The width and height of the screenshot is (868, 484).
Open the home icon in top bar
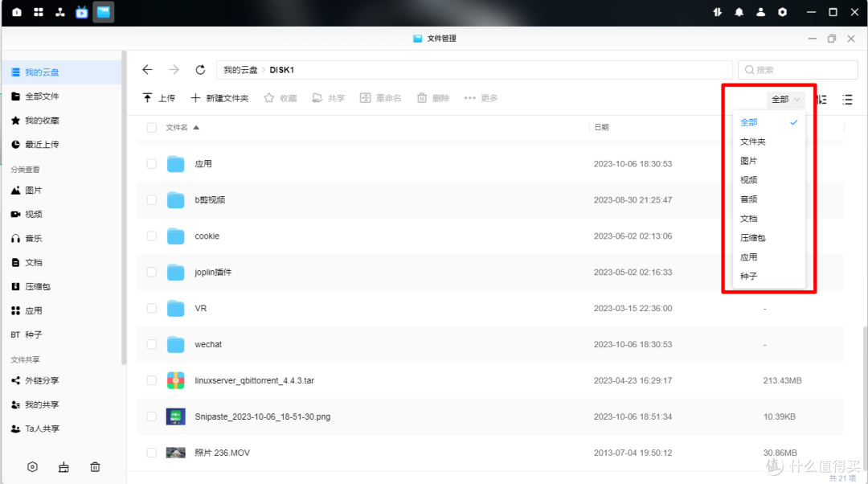click(x=17, y=12)
